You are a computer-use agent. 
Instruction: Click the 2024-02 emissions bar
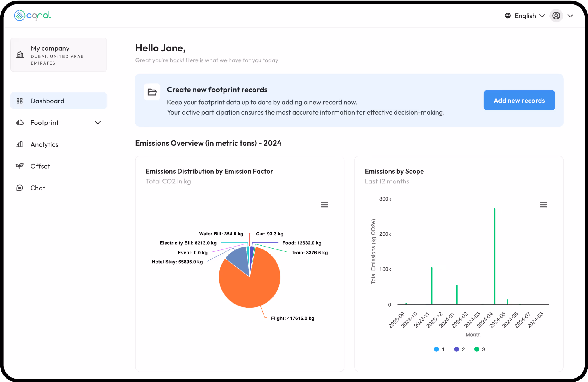pyautogui.click(x=457, y=295)
